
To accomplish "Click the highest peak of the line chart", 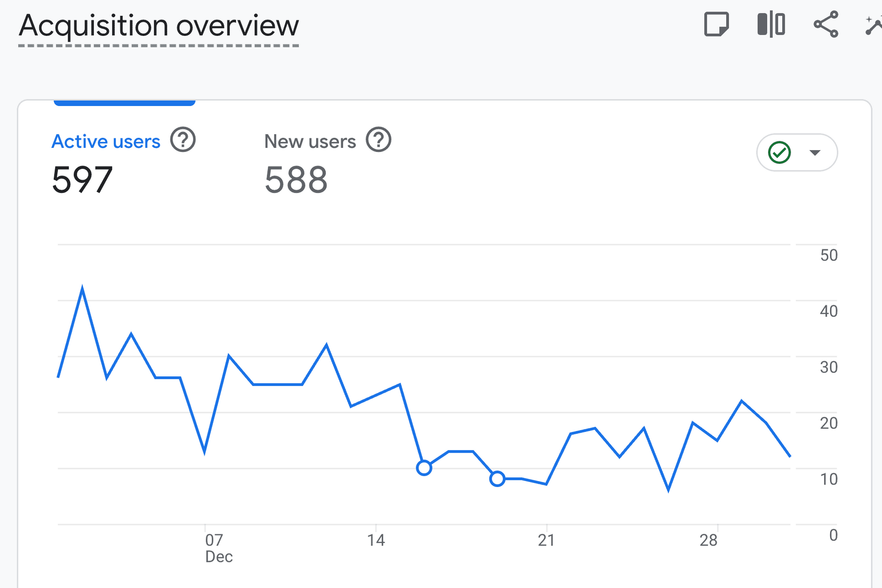I will [x=82, y=289].
